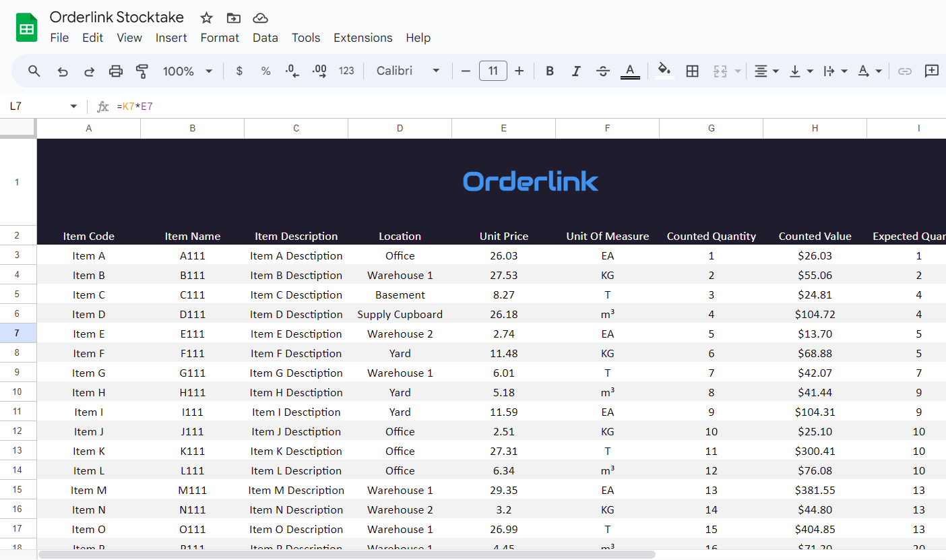Select the Item M Description cell
This screenshot has height=560, width=946.
(296, 490)
